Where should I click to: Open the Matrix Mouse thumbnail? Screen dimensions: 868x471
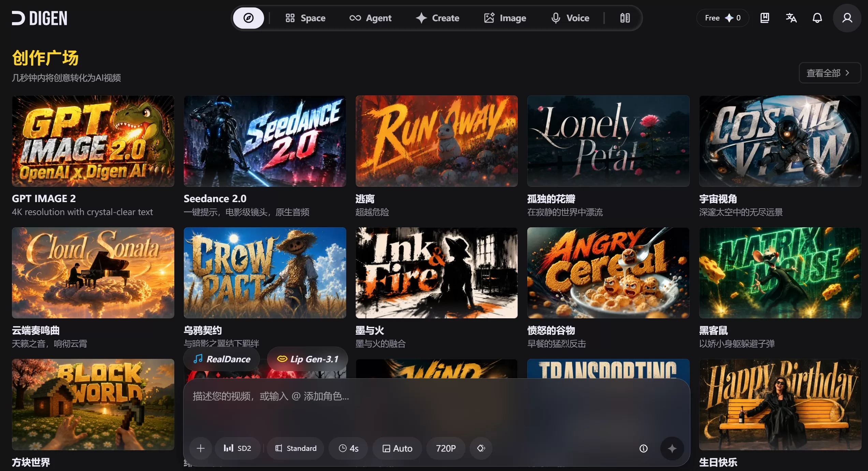780,273
